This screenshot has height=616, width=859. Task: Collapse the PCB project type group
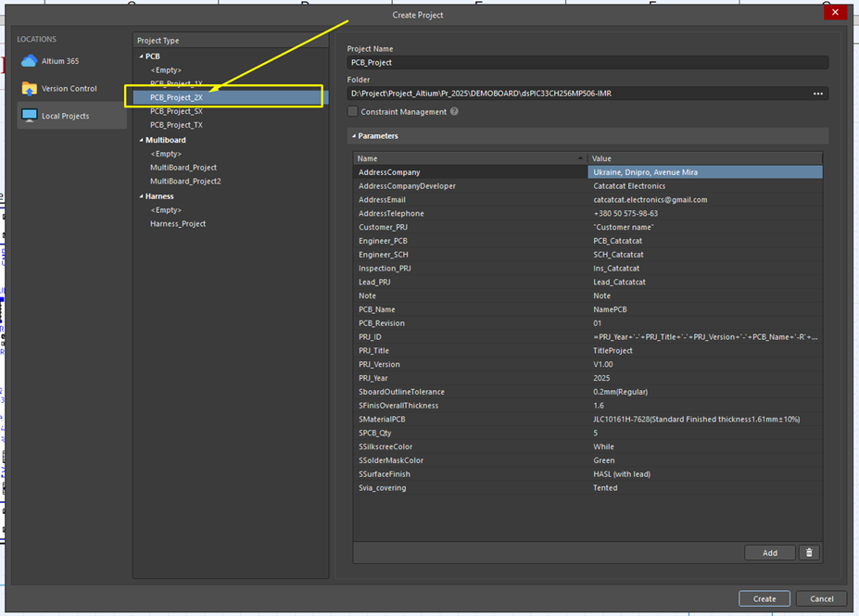click(141, 57)
